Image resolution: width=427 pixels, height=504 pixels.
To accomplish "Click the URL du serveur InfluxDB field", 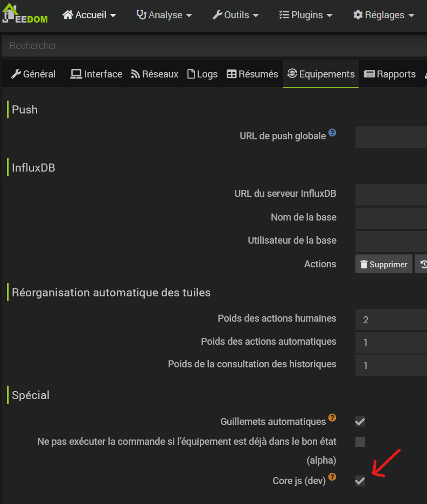I will (x=391, y=195).
